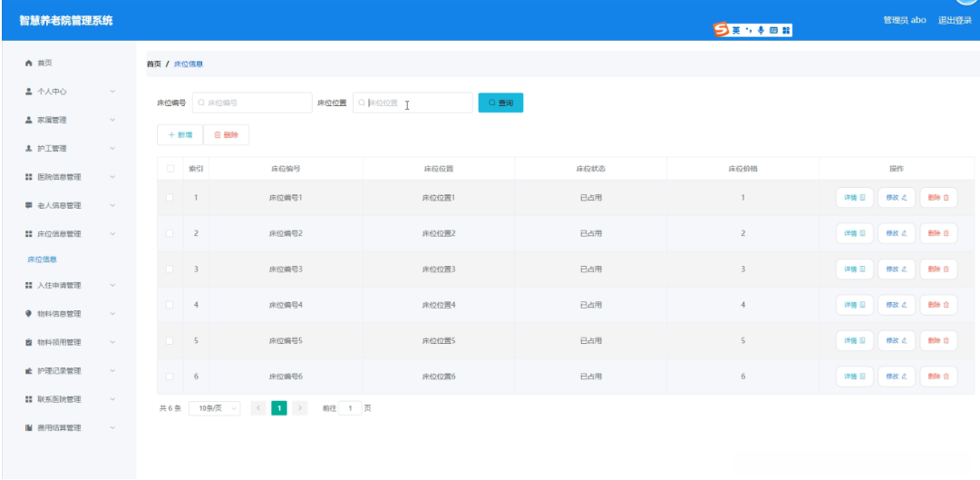Screen dimensions: 980x480
Task: Click the detail icon on 详情 in row 3
Action: (x=862, y=269)
